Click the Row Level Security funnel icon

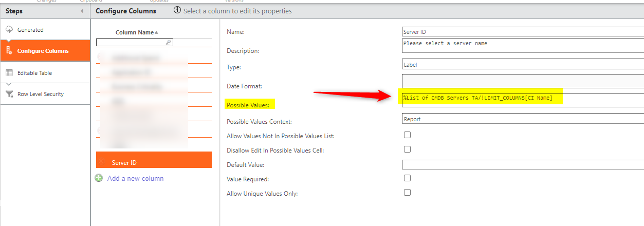click(9, 94)
